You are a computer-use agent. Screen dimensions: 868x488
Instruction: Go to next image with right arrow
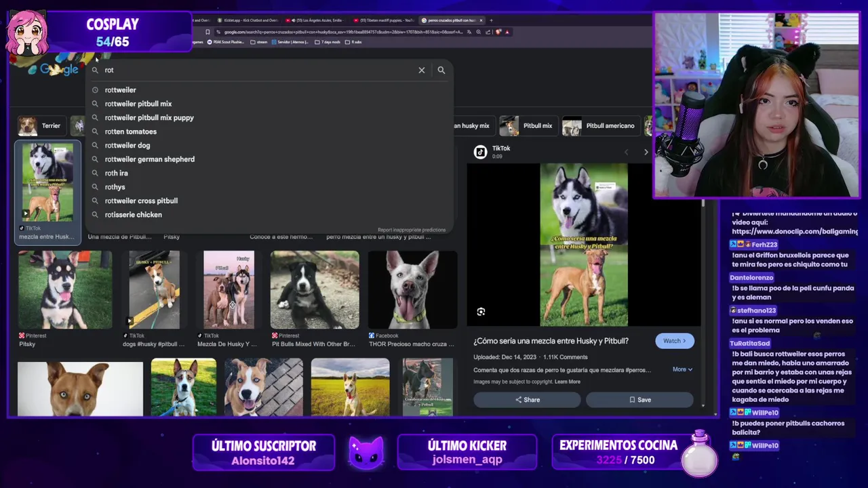point(646,152)
